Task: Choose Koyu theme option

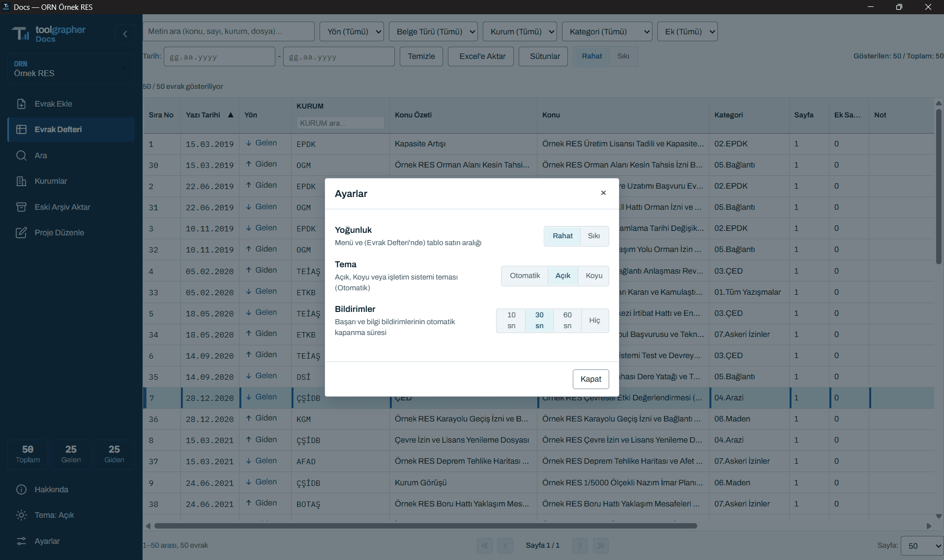Action: pos(594,276)
